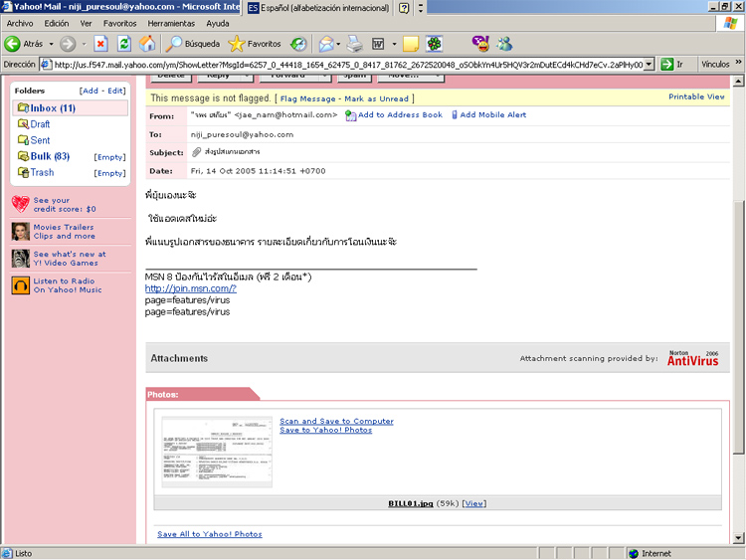Open the Archivo menu

20,23
